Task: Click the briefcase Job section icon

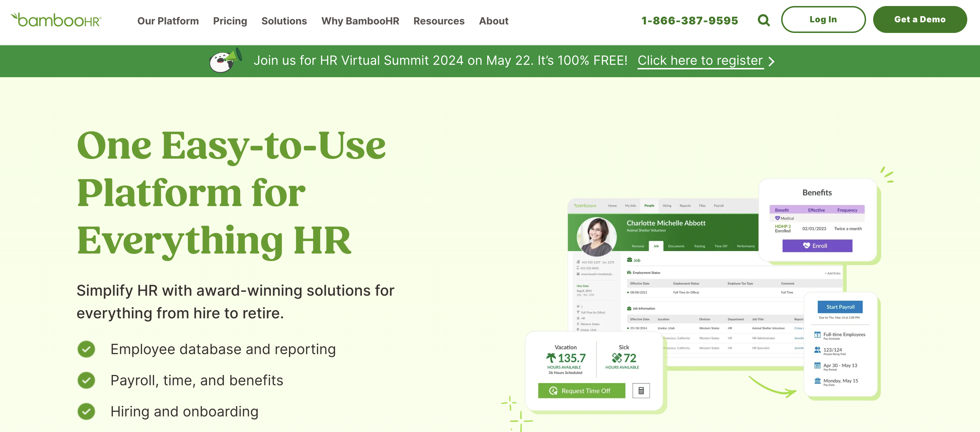Action: coord(629,260)
